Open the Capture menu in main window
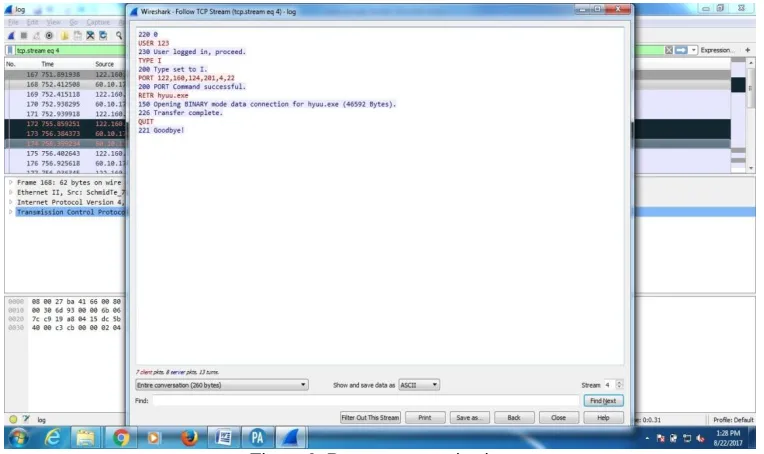This screenshot has width=764, height=454. pyautogui.click(x=98, y=22)
